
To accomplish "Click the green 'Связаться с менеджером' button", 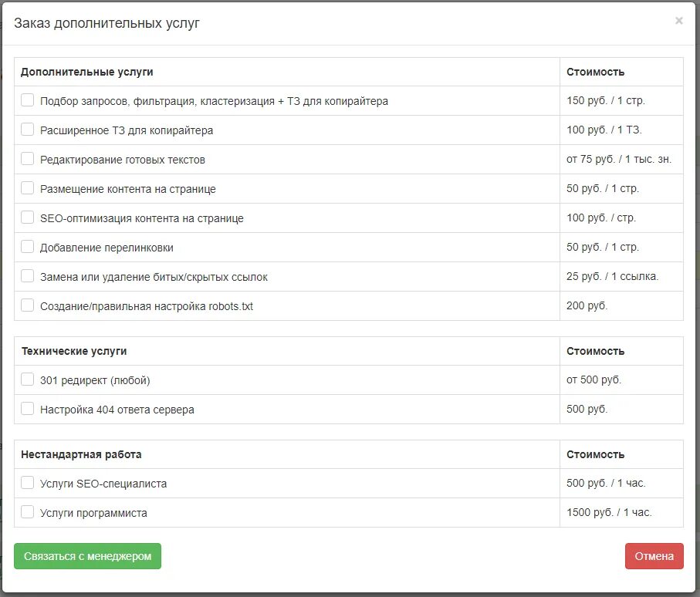I will tap(87, 556).
